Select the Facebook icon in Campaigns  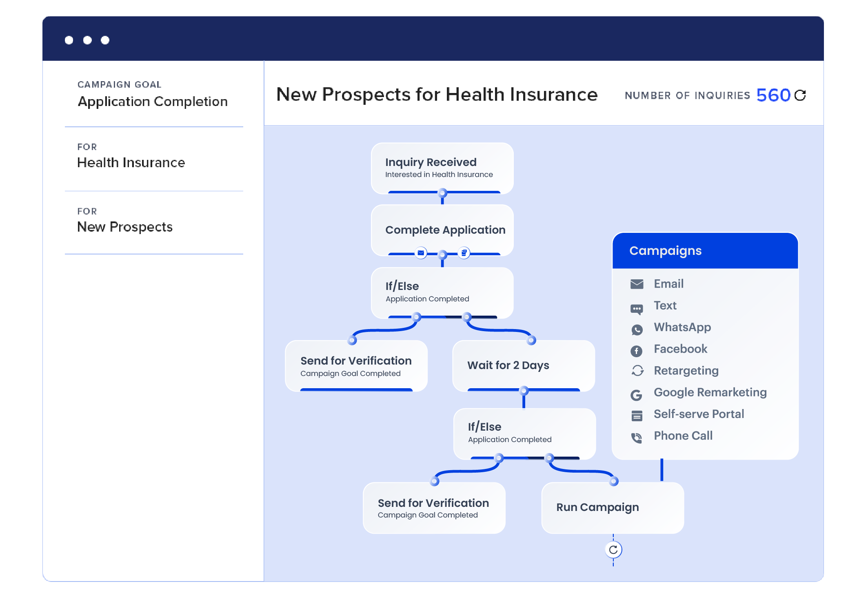pyautogui.click(x=637, y=351)
